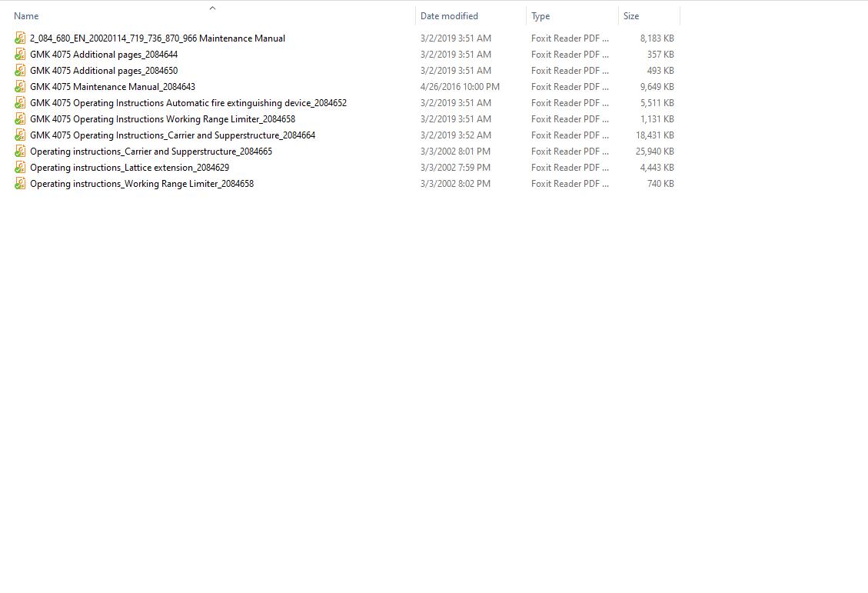868x593 pixels.
Task: Click date 3/2/2019 3:52 AM
Action: (456, 135)
